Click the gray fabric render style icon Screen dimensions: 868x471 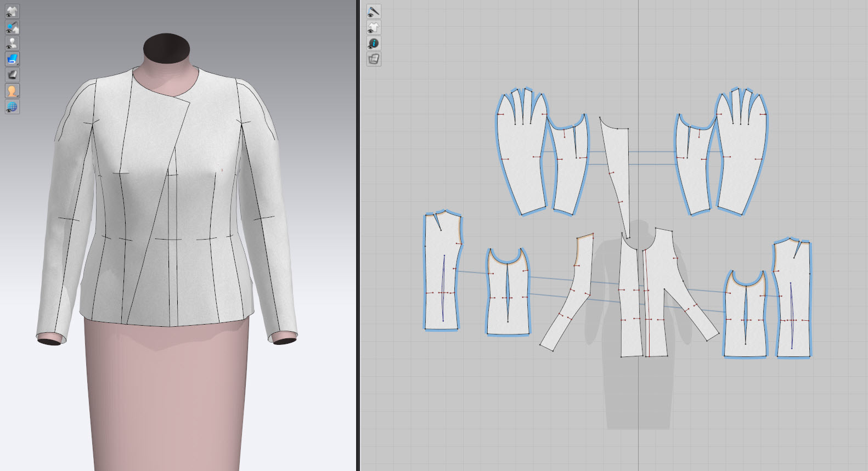coord(12,75)
